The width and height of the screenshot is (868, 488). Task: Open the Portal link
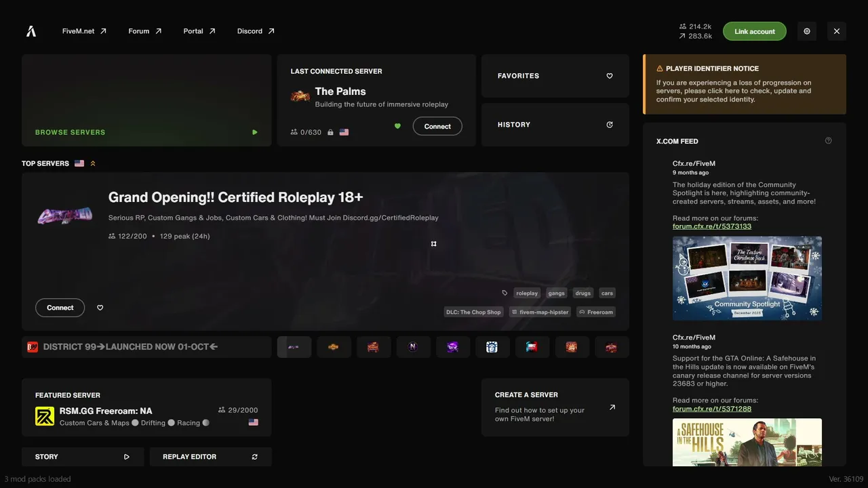click(x=199, y=31)
